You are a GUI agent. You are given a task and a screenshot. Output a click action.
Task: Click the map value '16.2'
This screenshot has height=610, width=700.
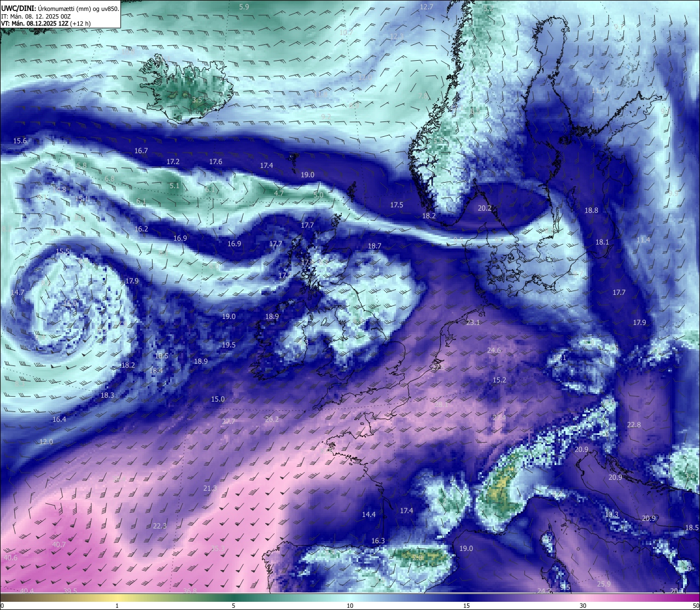(x=141, y=229)
